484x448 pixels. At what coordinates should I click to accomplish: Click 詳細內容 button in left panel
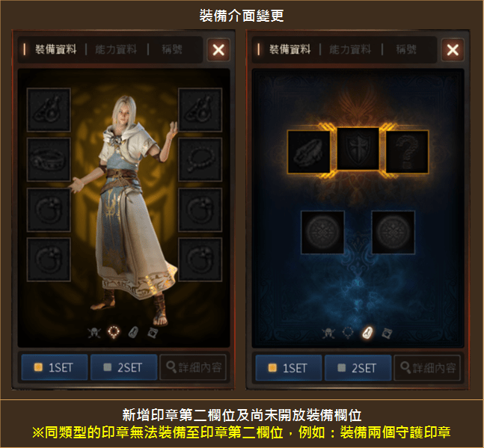(193, 367)
